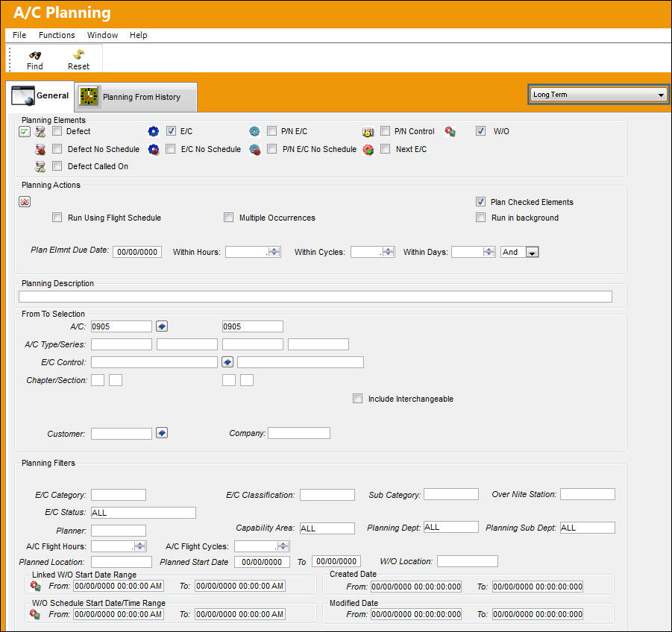This screenshot has height=632, width=672.
Task: Click the E/C No Schedule gear icon
Action: tap(154, 150)
